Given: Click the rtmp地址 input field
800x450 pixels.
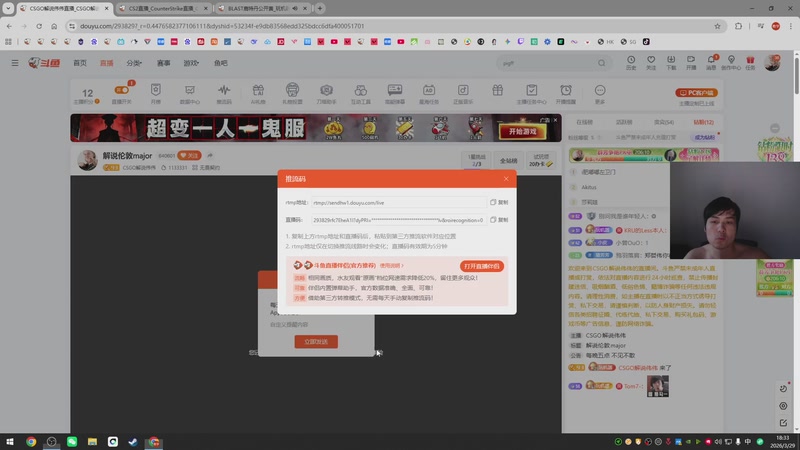Looking at the screenshot, I should [x=398, y=203].
